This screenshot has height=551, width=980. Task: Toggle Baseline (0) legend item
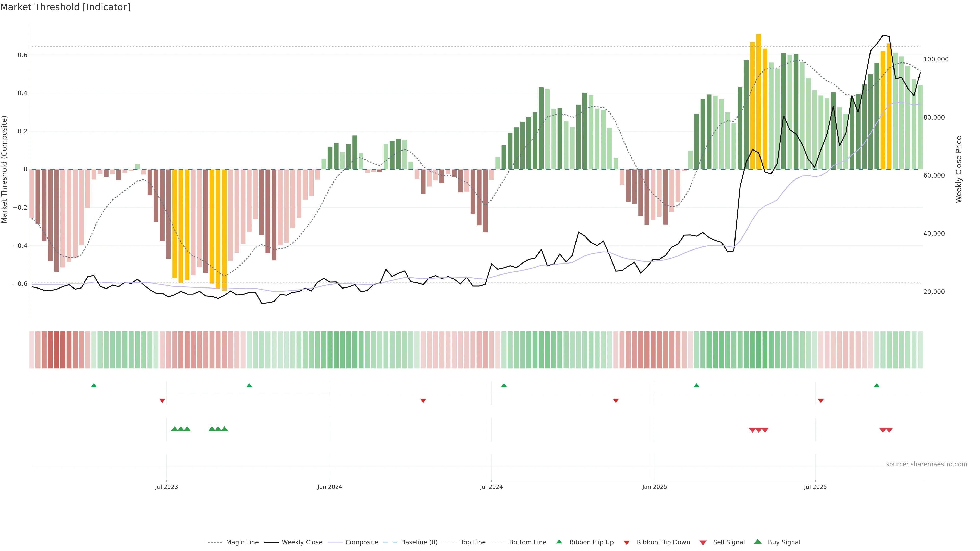pyautogui.click(x=419, y=542)
